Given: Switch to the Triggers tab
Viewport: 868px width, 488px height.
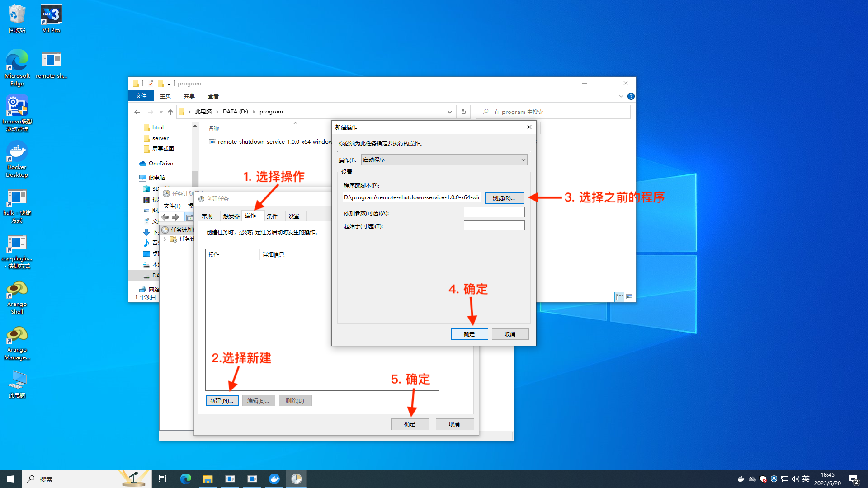Looking at the screenshot, I should (231, 216).
